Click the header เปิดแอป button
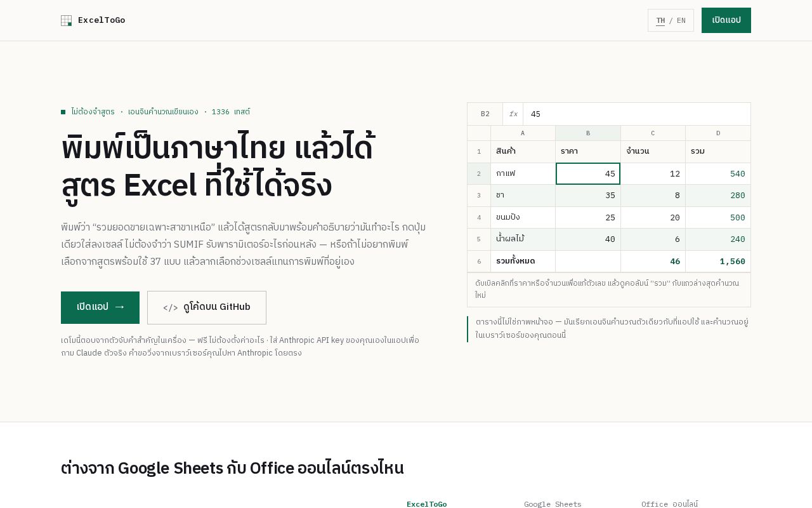Screen dimensions: 812x508 pyautogui.click(x=726, y=20)
